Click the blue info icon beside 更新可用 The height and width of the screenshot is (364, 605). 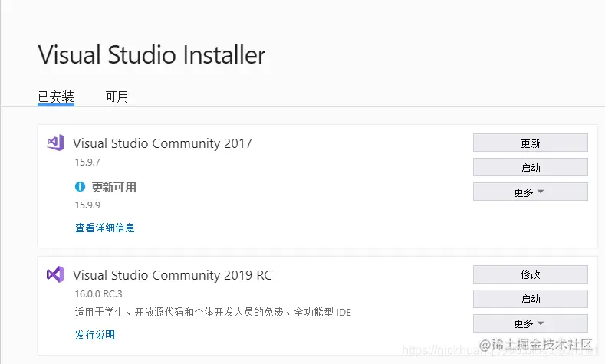click(80, 187)
